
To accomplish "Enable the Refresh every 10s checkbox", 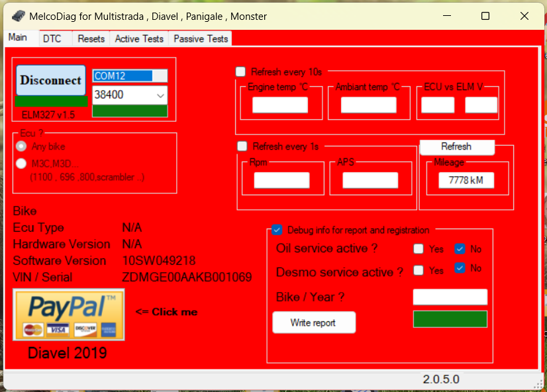I will pyautogui.click(x=240, y=72).
